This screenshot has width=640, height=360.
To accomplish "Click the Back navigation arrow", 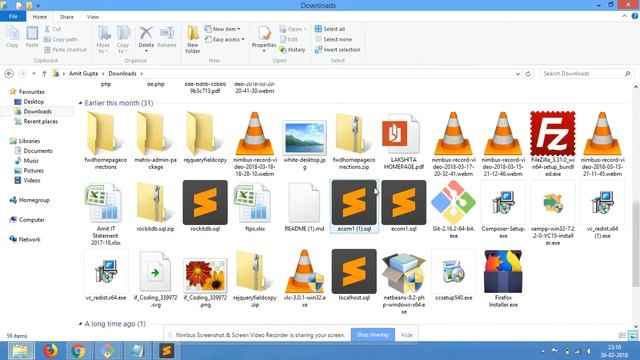I will coord(9,73).
